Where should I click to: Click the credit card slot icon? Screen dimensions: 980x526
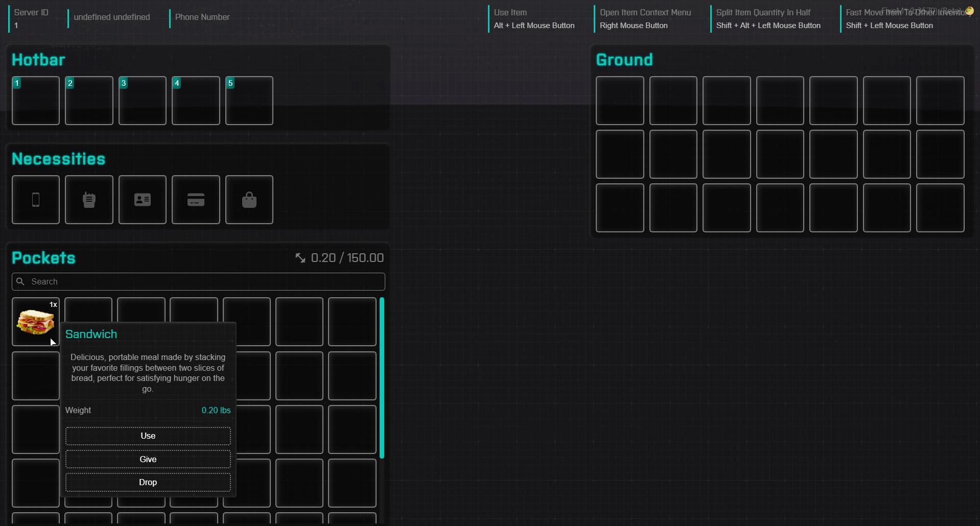(196, 200)
